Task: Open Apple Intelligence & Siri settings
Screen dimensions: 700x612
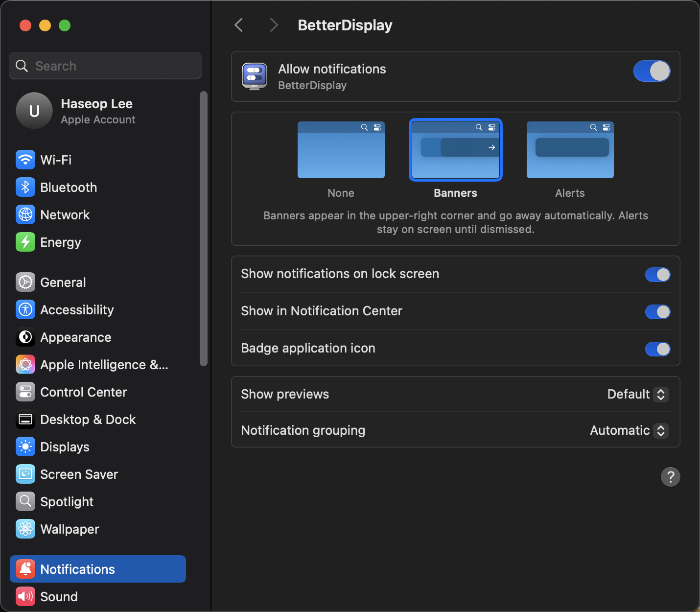Action: pos(98,364)
